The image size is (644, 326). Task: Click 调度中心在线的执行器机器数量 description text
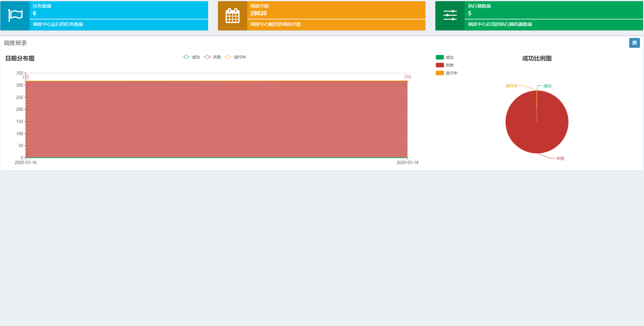point(500,24)
